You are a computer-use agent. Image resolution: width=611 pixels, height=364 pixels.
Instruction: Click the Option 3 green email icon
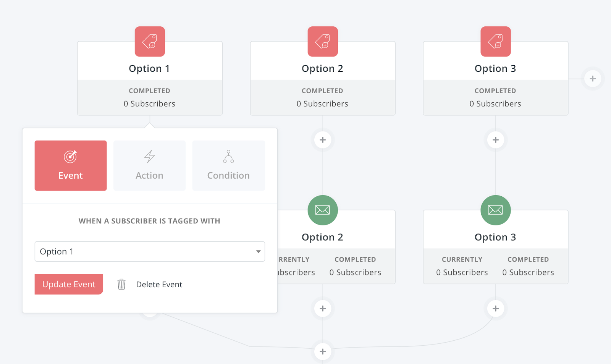pos(496,210)
